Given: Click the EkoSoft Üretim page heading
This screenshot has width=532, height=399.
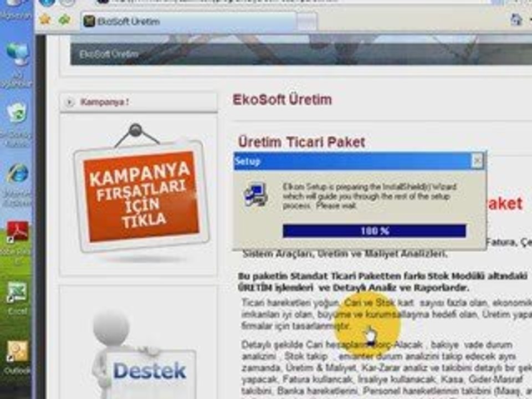Looking at the screenshot, I should (x=282, y=100).
